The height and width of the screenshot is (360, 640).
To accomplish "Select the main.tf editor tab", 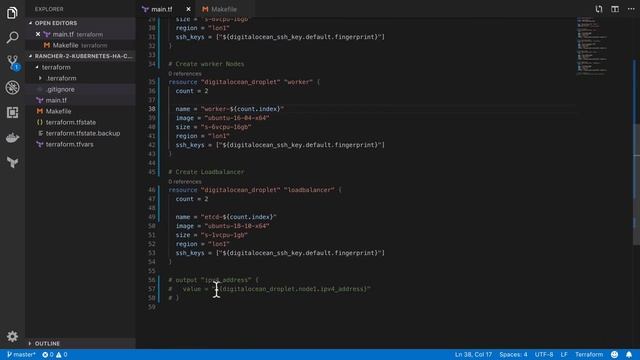I will (162, 9).
